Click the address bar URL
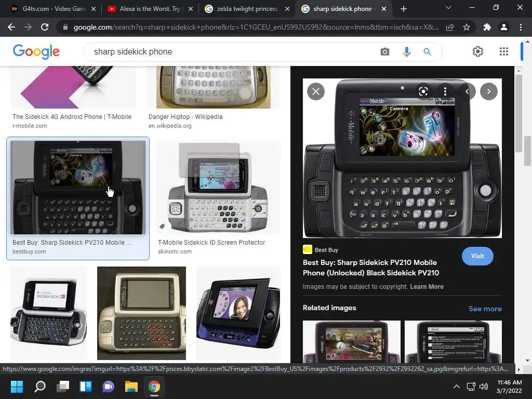 (256, 27)
